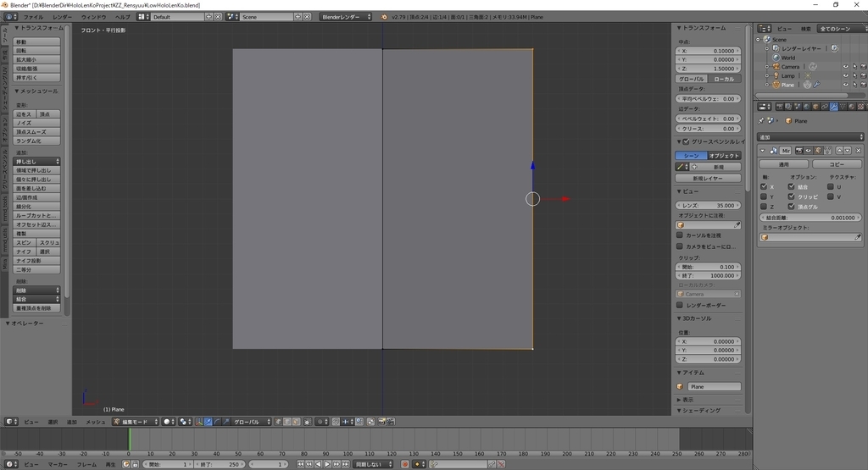868x470 pixels.
Task: Enable the Mirror Y axis checkbox
Action: coord(764,196)
